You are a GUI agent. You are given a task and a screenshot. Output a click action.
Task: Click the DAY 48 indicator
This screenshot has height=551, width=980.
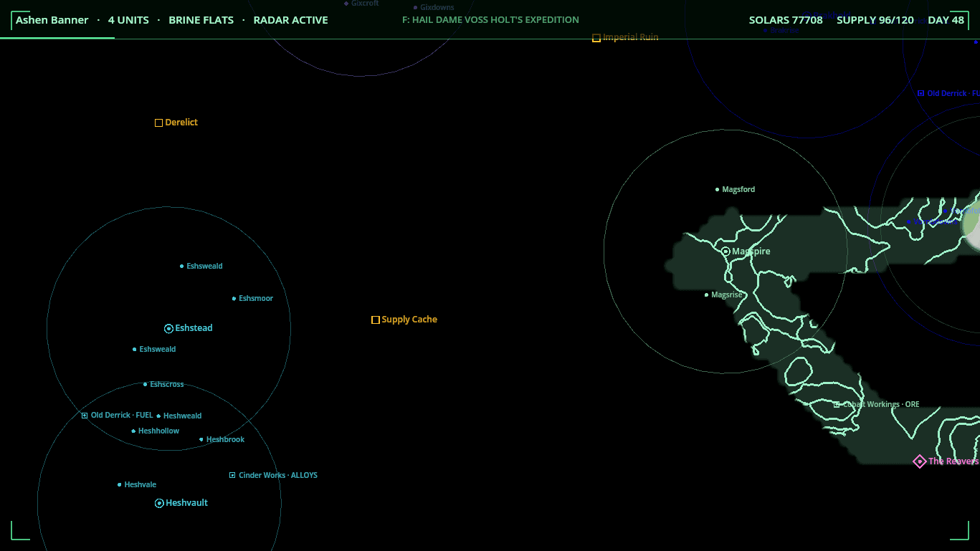click(946, 20)
